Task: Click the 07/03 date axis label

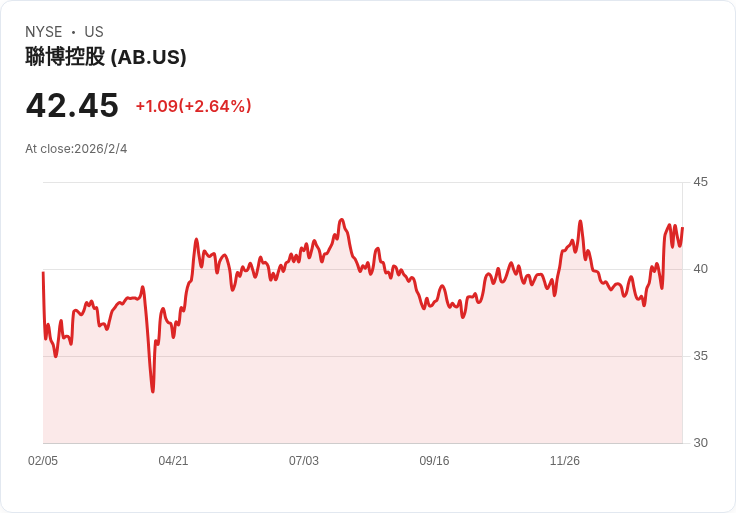Action: [304, 460]
